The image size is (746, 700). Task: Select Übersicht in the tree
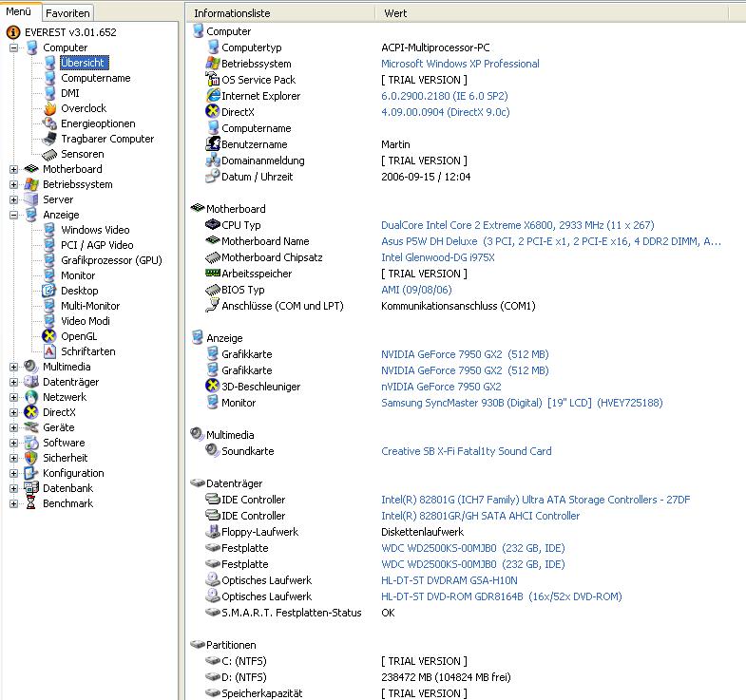pyautogui.click(x=84, y=63)
